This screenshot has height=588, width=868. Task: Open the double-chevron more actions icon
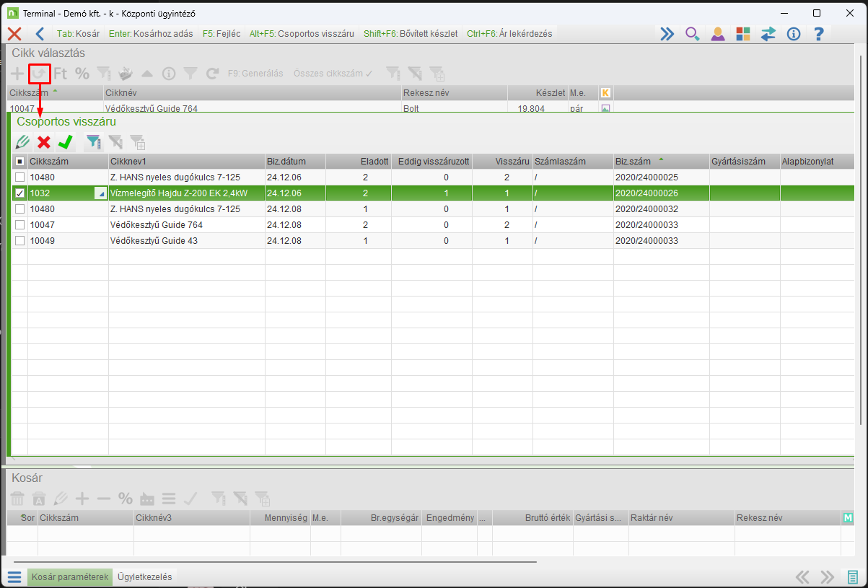click(x=667, y=33)
